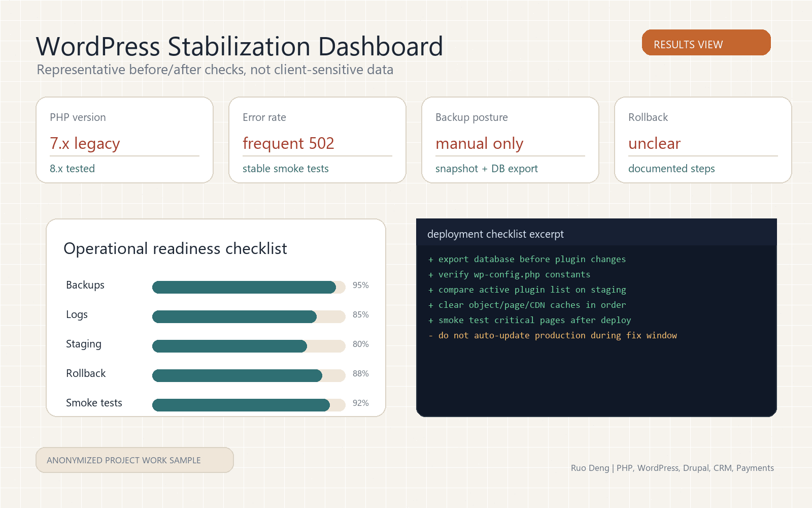Click the 'snapshot + DB export' text
The width and height of the screenshot is (812, 508).
click(487, 169)
